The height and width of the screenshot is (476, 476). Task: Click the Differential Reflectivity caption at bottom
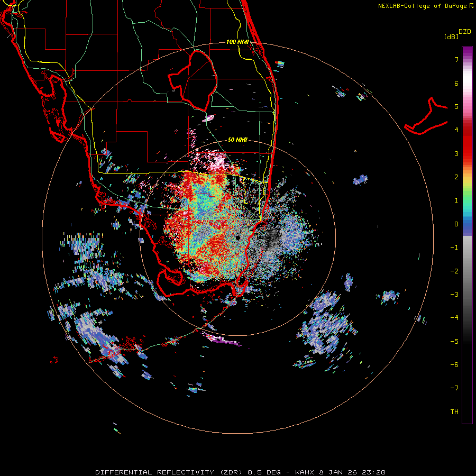pos(241,472)
